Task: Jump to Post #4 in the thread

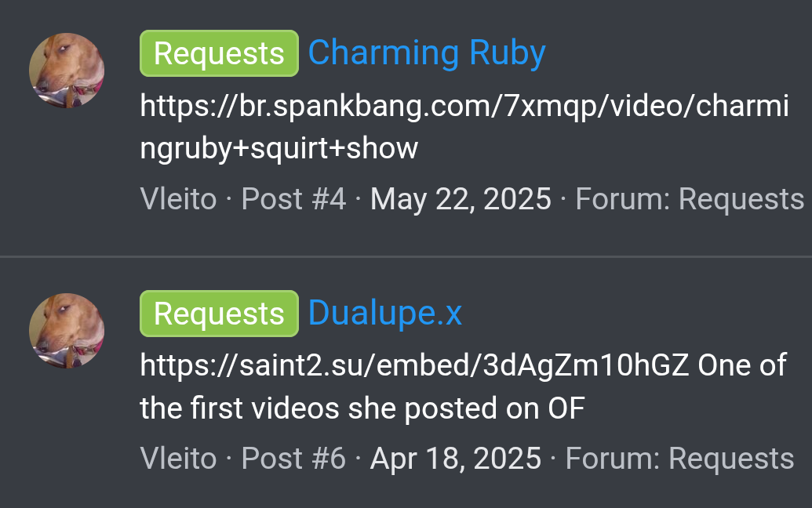Action: (293, 199)
